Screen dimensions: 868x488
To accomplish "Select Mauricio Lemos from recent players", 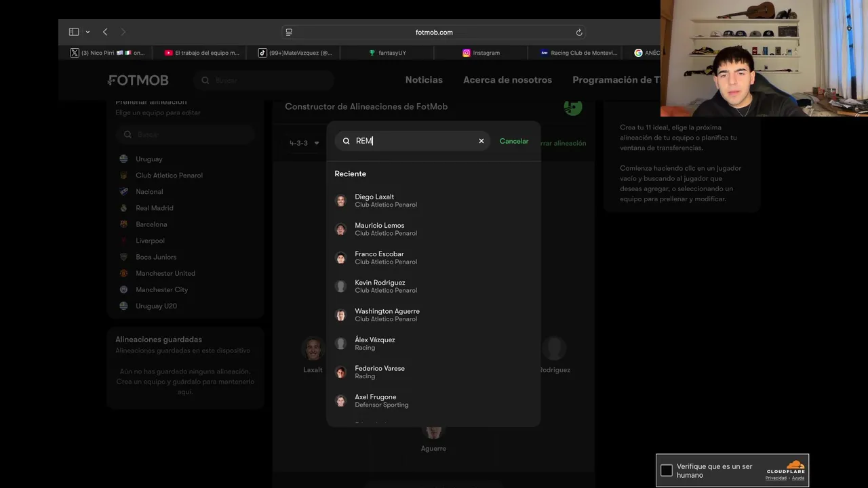I will pyautogui.click(x=433, y=229).
